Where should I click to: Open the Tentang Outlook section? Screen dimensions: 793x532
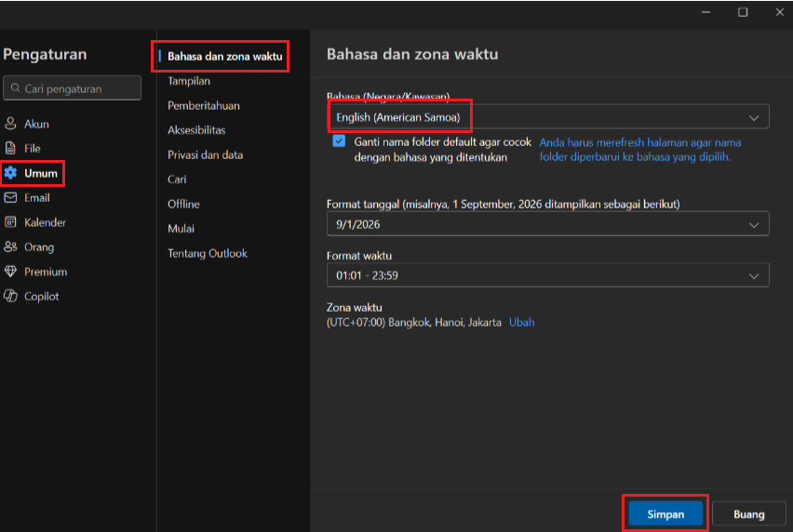point(208,254)
